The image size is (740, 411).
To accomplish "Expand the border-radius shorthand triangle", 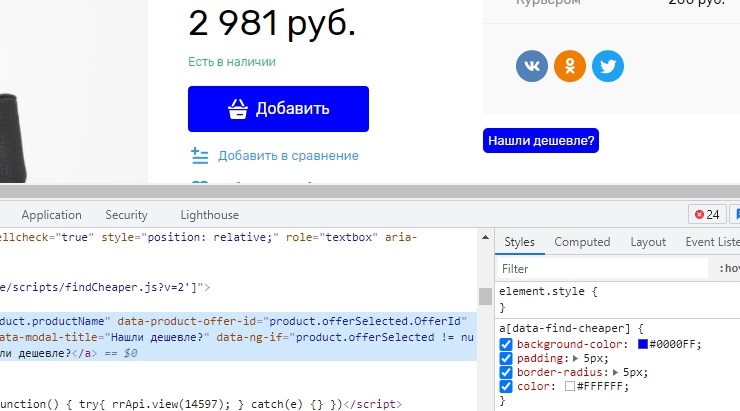I will (x=614, y=372).
